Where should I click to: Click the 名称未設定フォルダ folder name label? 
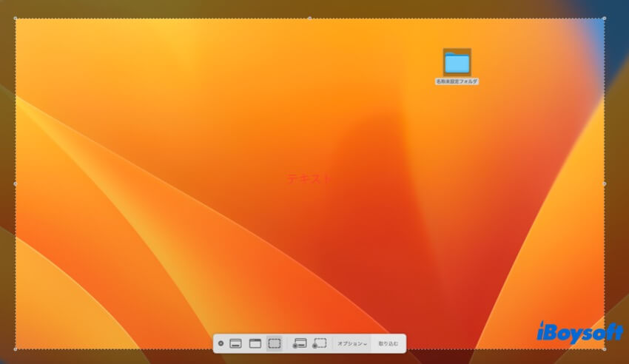pyautogui.click(x=457, y=81)
